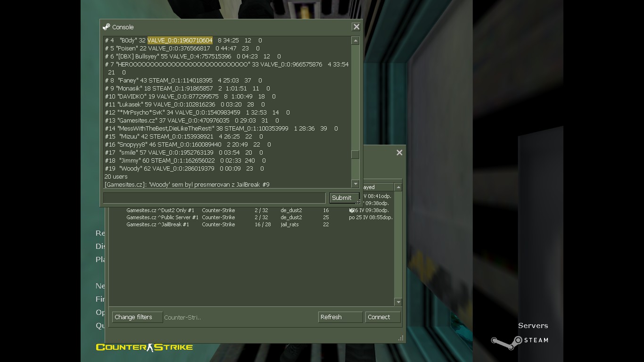Click the Counter-Strike logo
644x362 pixels.
[144, 347]
